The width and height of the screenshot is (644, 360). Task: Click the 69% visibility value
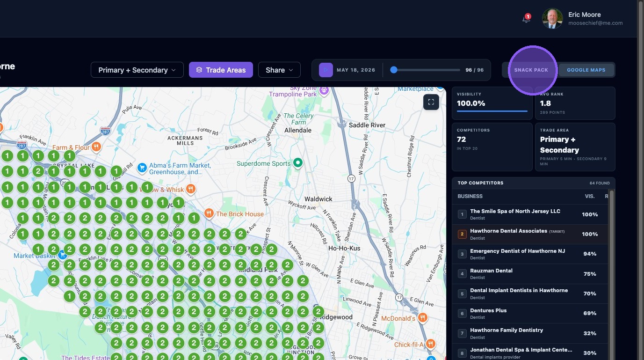point(590,314)
